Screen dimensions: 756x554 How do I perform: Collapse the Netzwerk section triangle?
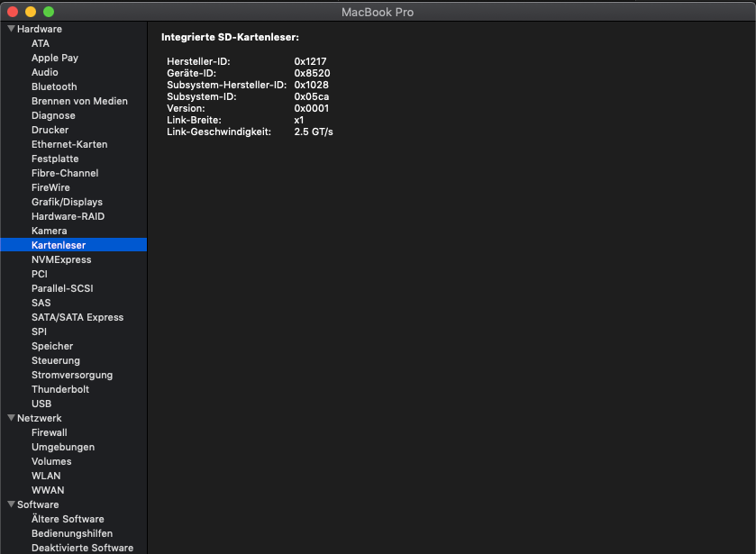[x=11, y=418]
